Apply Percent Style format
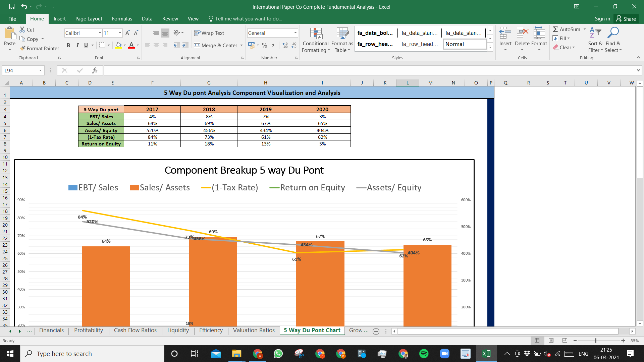 pos(265,45)
